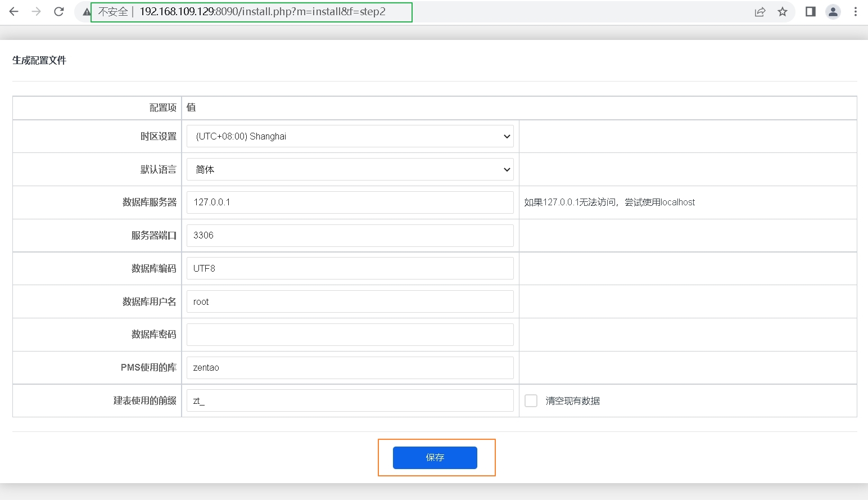Image resolution: width=868 pixels, height=500 pixels.
Task: Click the 值 column header
Action: tap(191, 107)
